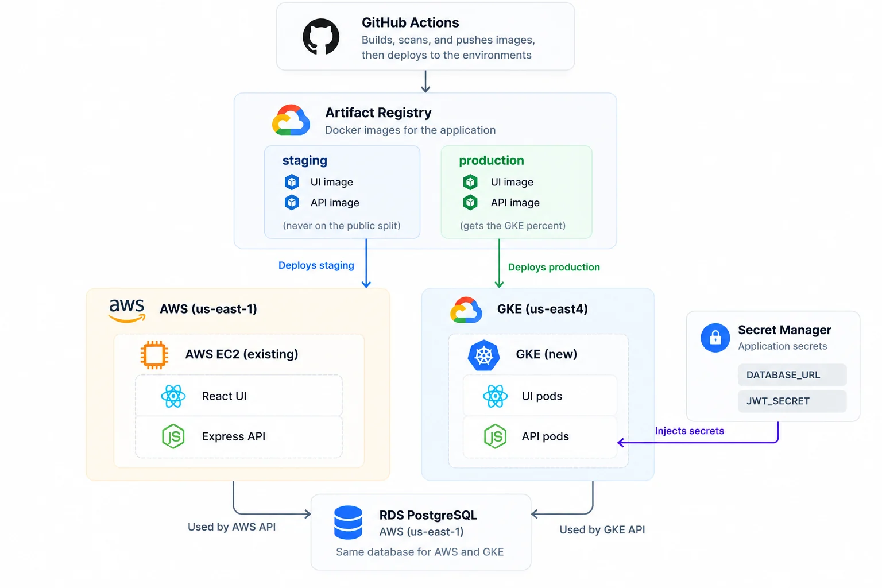Select the orange EC2 chip icon
The height and width of the screenshot is (588, 882).
154,355
